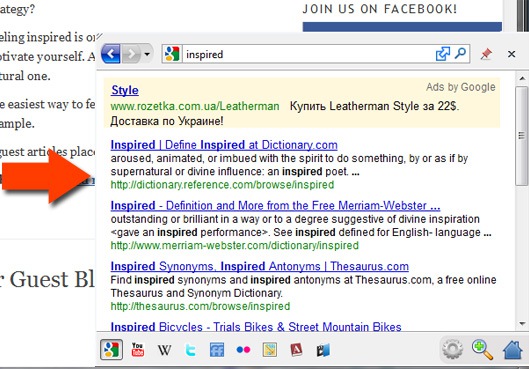This screenshot has width=529, height=369.
Task: Open the settings gear in panel footer
Action: (x=452, y=350)
